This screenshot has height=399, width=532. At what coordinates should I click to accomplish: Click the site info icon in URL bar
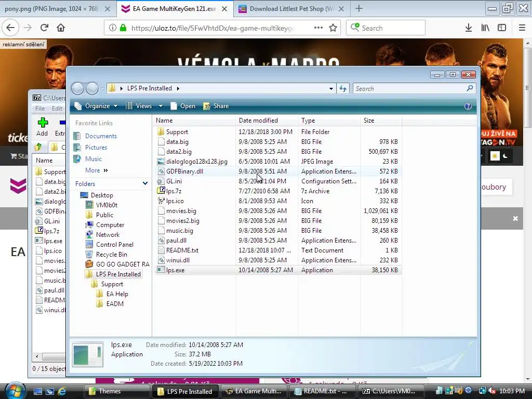[x=112, y=28]
